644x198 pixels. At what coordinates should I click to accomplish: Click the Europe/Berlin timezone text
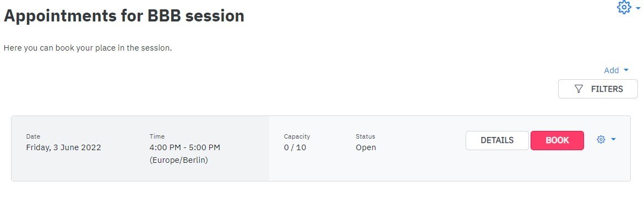tap(179, 160)
